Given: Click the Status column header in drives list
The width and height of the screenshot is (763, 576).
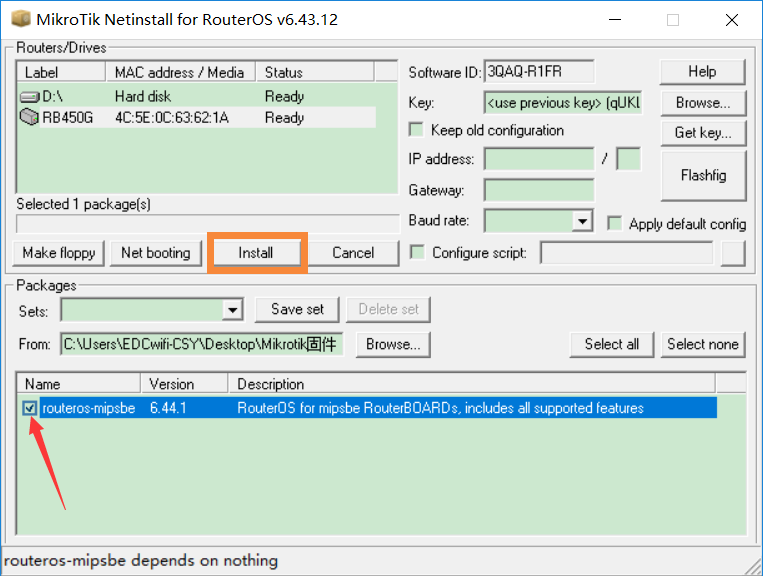Looking at the screenshot, I should 315,72.
